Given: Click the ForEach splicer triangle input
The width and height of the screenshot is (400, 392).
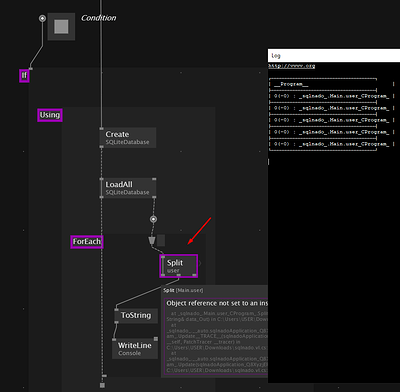Looking at the screenshot, I should (x=152, y=241).
